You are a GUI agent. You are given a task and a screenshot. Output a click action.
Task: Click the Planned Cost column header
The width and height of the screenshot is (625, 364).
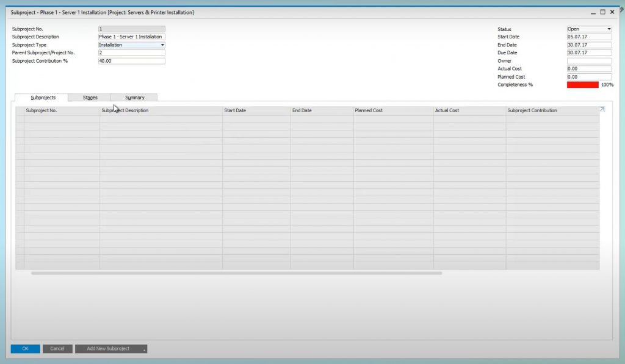(x=369, y=110)
